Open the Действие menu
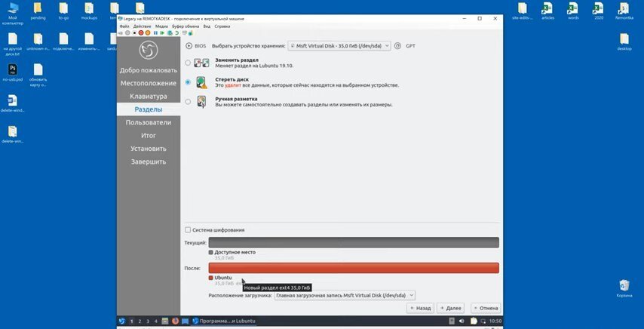This screenshot has width=644, height=329. 143,26
